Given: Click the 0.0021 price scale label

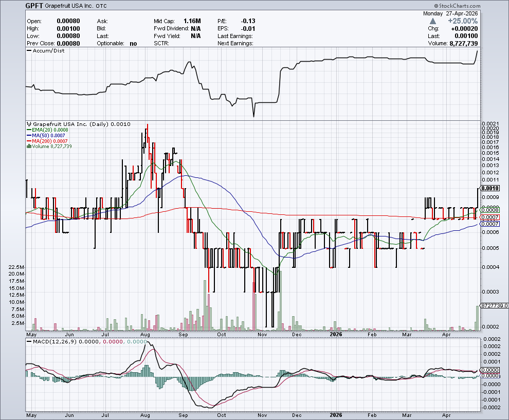Looking at the screenshot, I should pyautogui.click(x=490, y=124).
